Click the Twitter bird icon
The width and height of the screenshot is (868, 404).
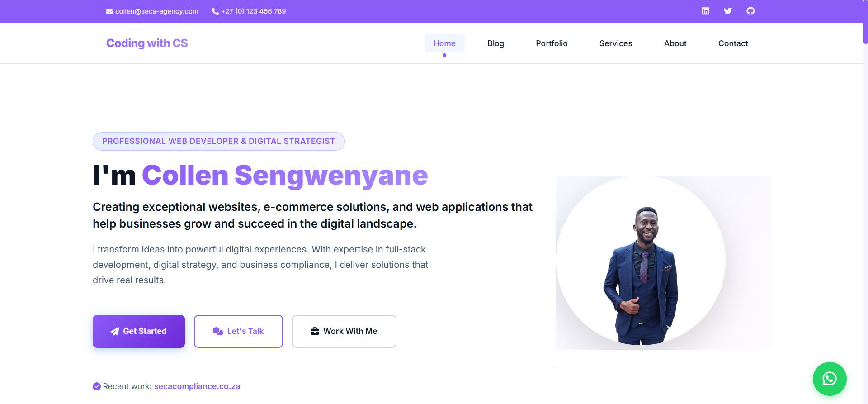(728, 11)
